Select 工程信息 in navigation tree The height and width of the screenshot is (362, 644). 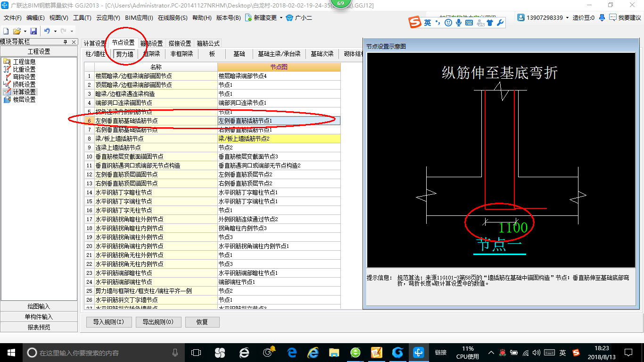(x=24, y=62)
